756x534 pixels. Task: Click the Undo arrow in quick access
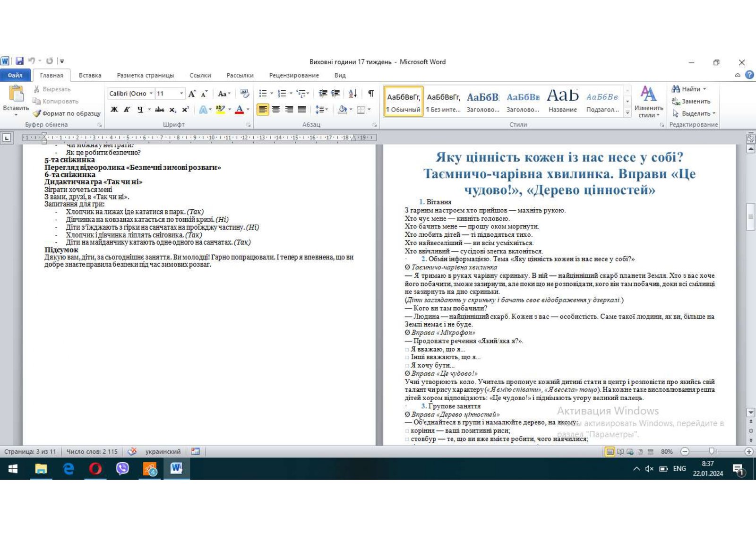click(x=32, y=61)
